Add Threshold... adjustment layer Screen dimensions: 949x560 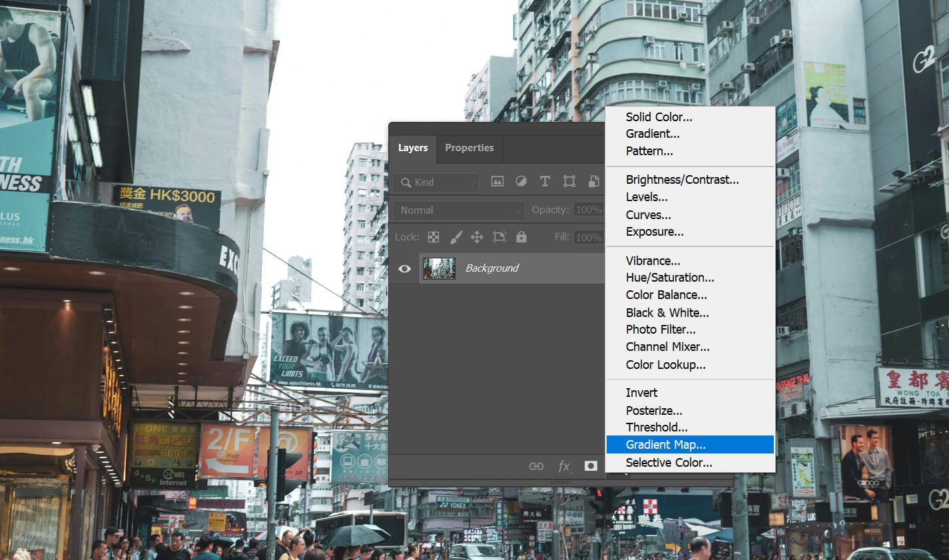(x=657, y=427)
